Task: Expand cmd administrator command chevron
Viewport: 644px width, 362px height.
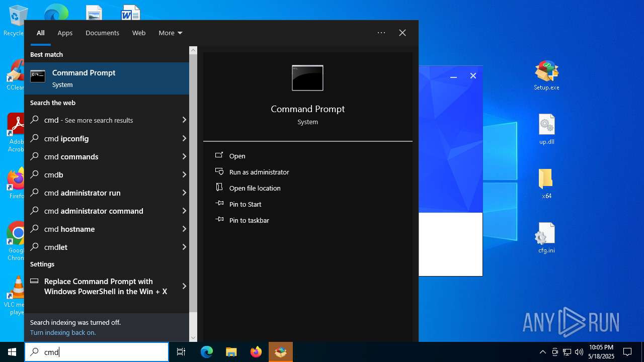Action: (184, 211)
